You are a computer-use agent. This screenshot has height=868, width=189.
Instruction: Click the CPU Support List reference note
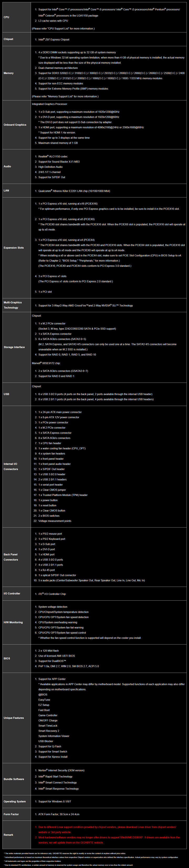point(63,29)
